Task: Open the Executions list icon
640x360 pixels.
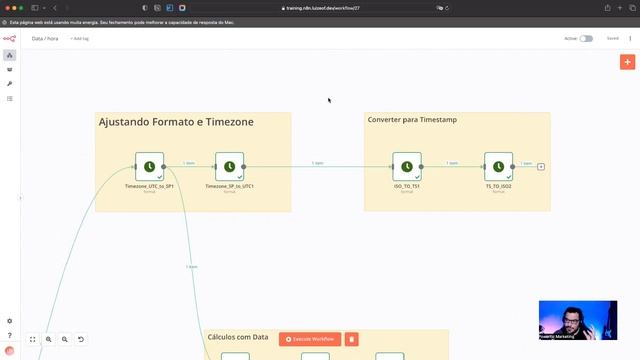Action: click(10, 98)
